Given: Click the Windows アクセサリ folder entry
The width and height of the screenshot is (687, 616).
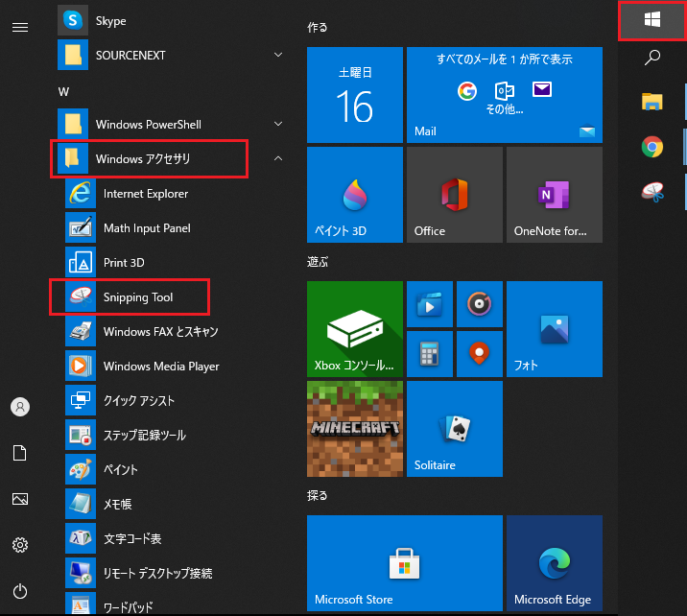Looking at the screenshot, I should [x=171, y=158].
